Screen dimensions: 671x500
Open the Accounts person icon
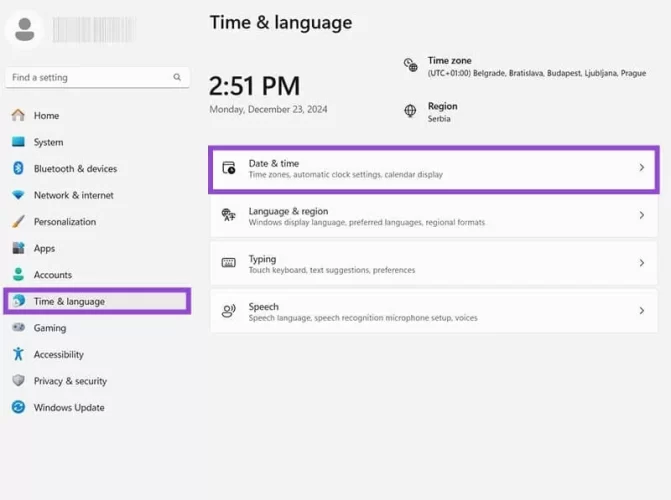click(18, 275)
